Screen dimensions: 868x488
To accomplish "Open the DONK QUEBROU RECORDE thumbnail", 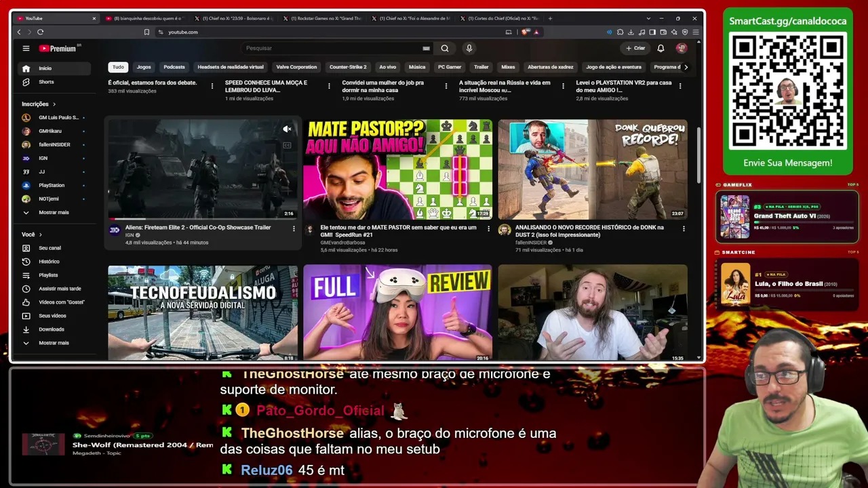I will point(593,169).
